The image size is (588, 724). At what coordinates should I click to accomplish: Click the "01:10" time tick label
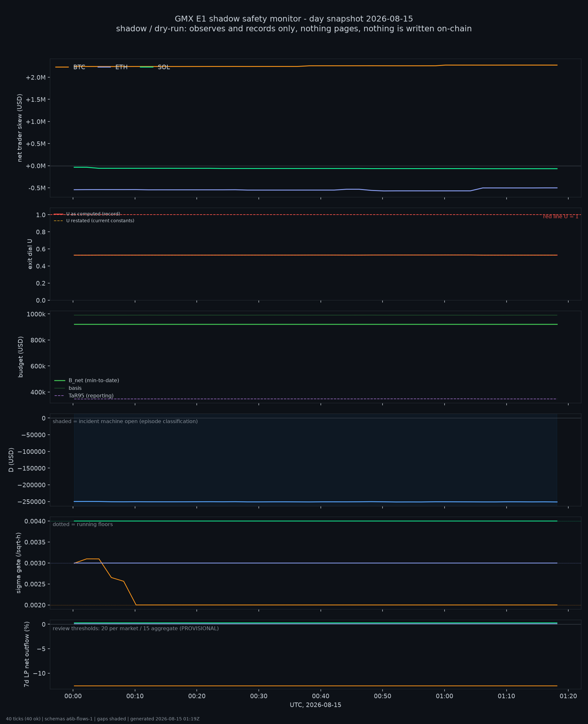(506, 697)
